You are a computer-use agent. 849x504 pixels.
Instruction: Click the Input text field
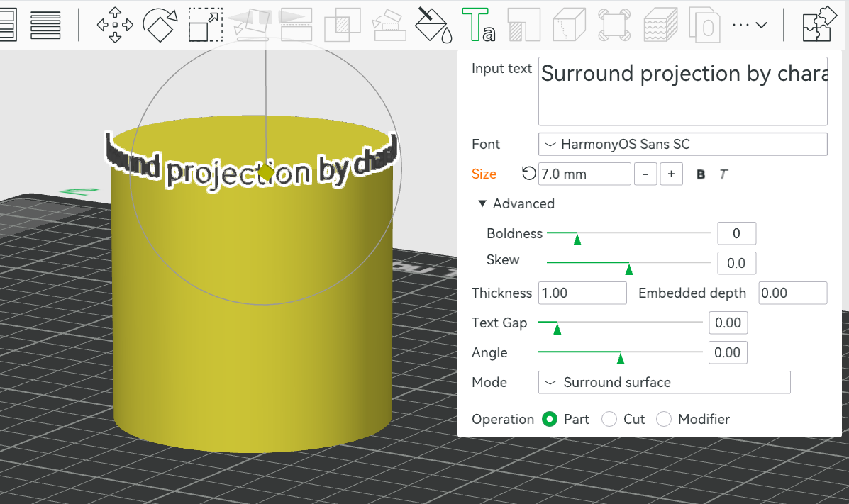(x=683, y=91)
